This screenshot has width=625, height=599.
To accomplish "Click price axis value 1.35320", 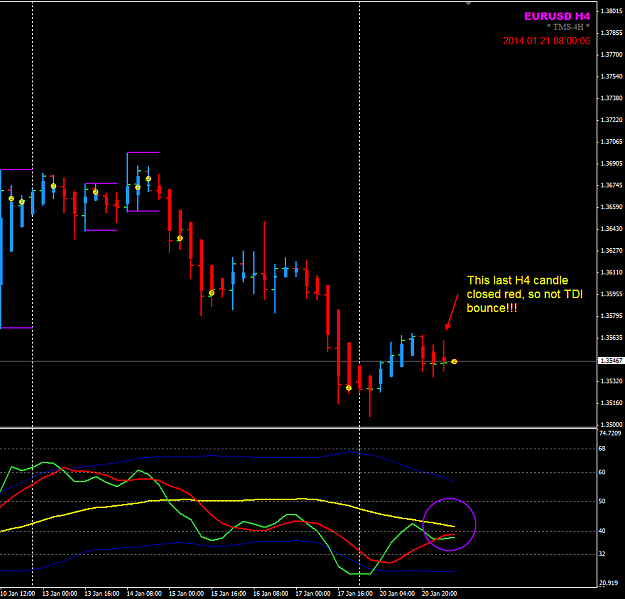I will [x=611, y=381].
